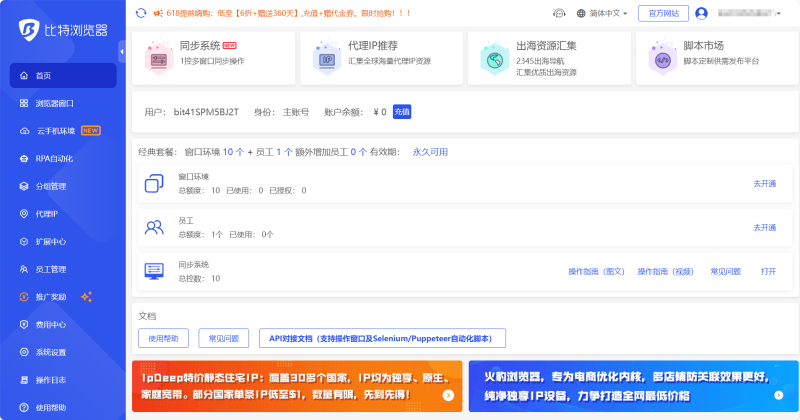Click the 同步系统 card pink icon
800x420 pixels.
point(159,58)
